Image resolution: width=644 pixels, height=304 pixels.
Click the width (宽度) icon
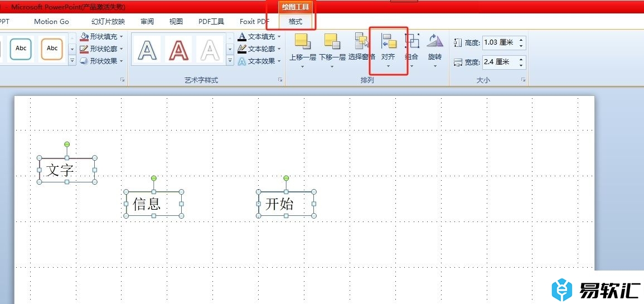click(x=458, y=62)
